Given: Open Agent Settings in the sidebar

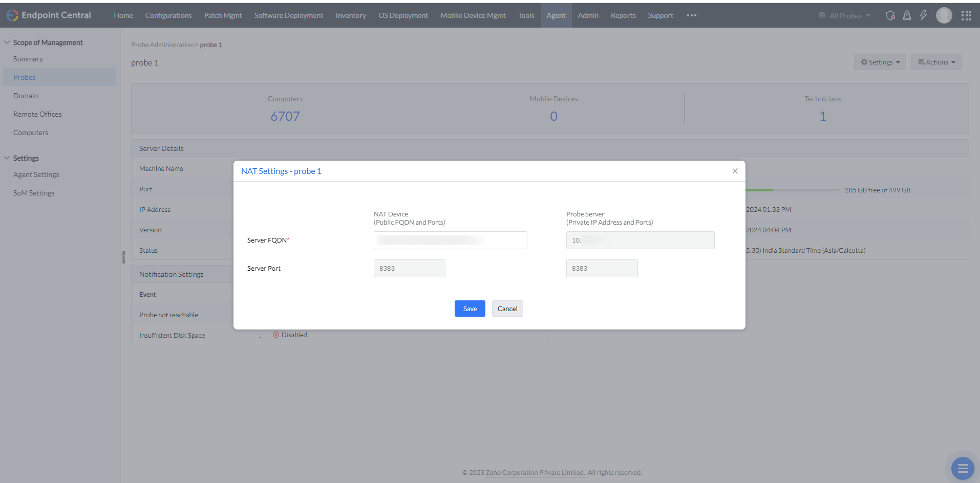Looking at the screenshot, I should click(x=36, y=174).
